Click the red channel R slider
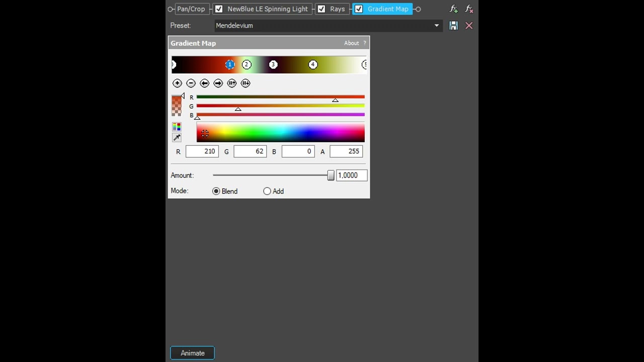Screen dimensions: 644x362 coord(280,97)
